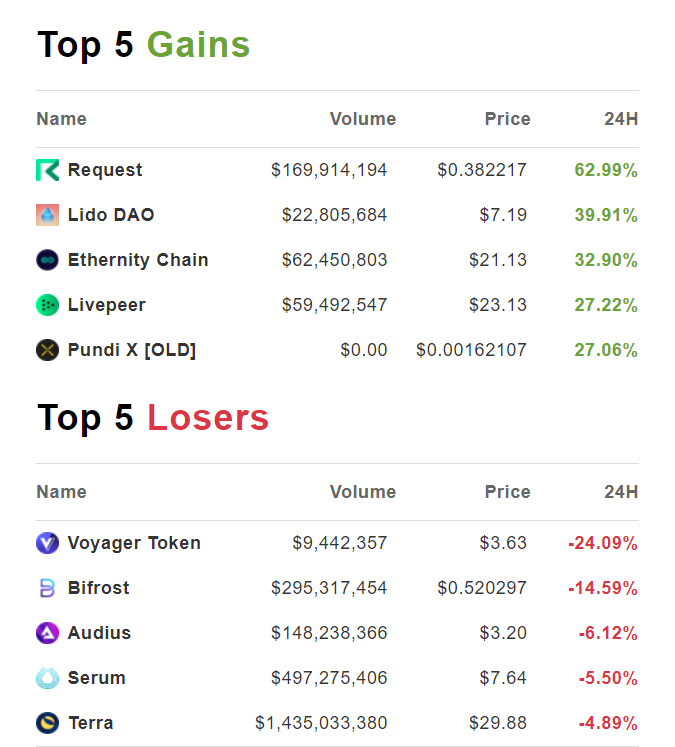Click the Pundi X [OLD] coin icon
The width and height of the screenshot is (675, 747).
coord(47,350)
